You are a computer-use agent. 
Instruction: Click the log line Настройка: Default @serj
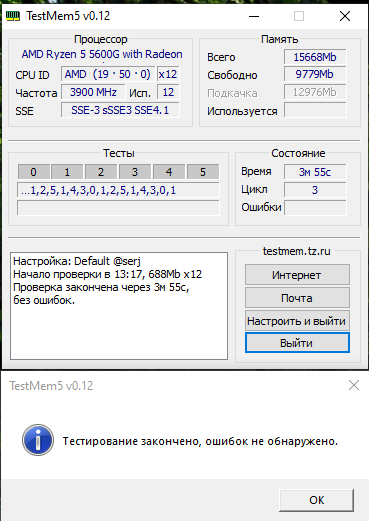[77, 261]
